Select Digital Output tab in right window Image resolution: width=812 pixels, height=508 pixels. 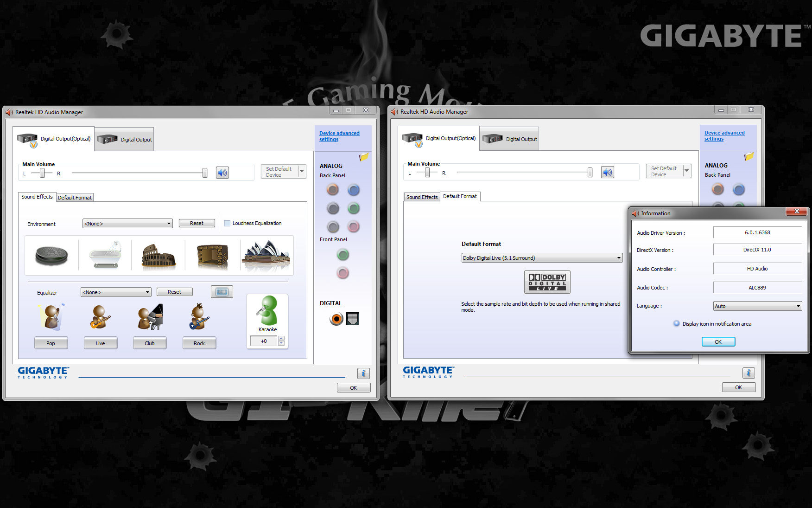click(x=509, y=139)
